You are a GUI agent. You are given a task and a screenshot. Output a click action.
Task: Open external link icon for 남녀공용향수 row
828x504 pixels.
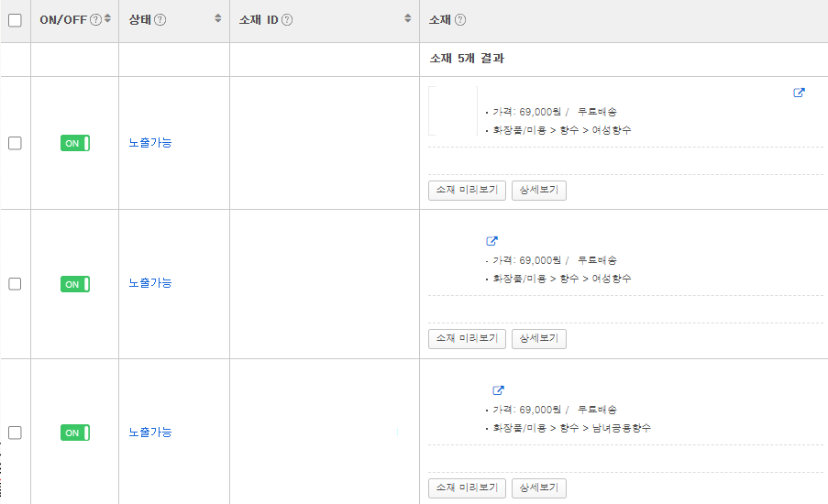[x=499, y=390]
